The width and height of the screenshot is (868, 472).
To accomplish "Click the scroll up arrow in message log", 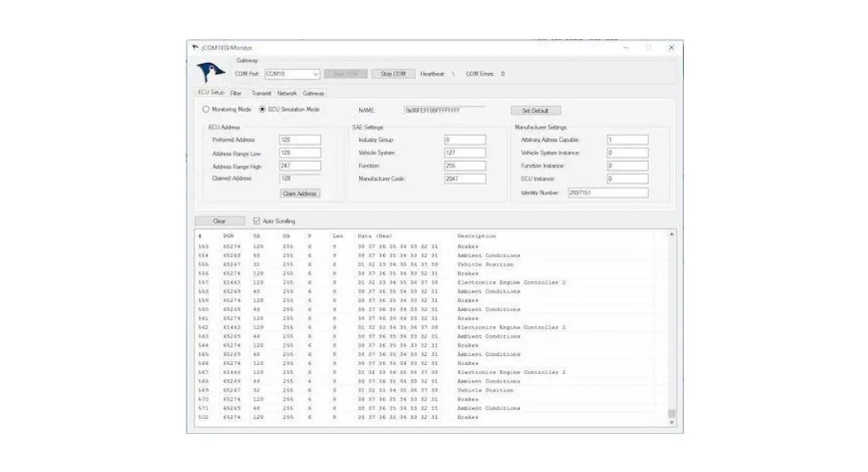I will coord(672,235).
